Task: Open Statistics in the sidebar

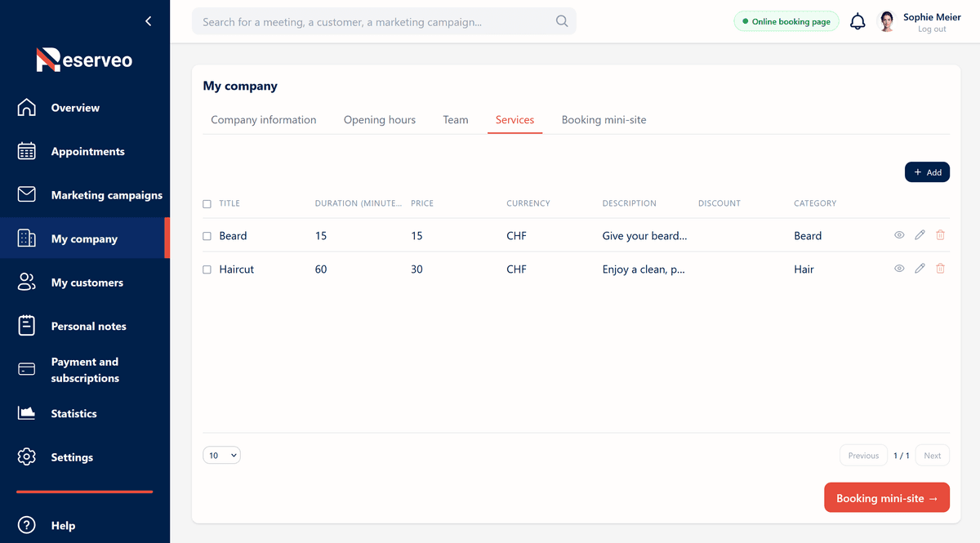Action: coord(73,413)
